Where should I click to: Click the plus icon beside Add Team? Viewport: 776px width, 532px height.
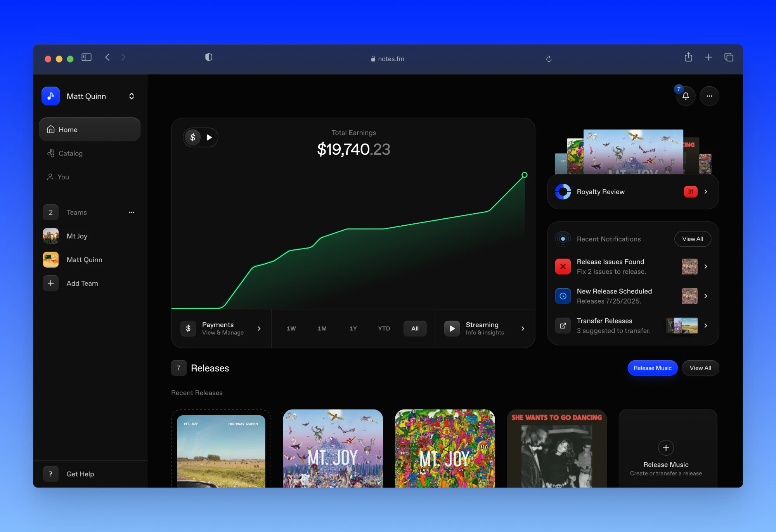tap(50, 283)
